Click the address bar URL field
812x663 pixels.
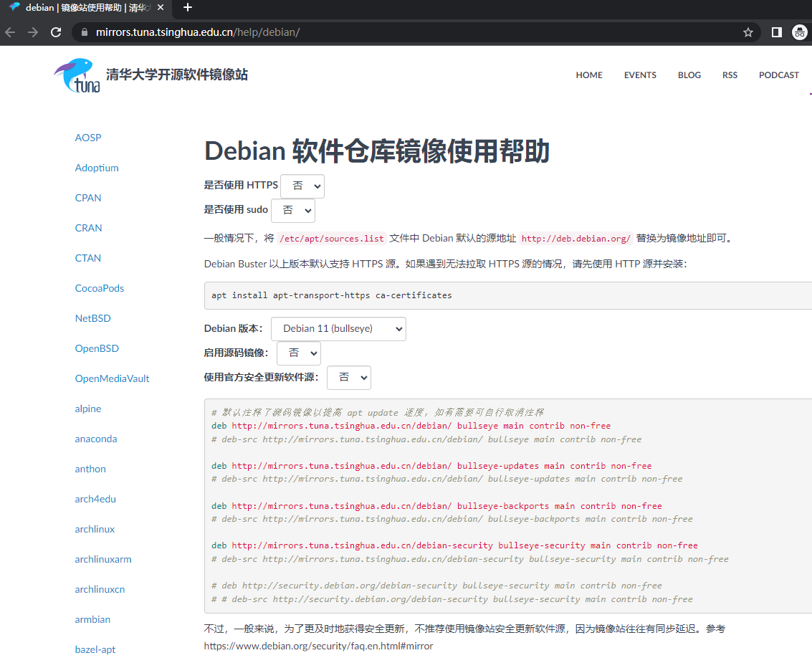[414, 32]
